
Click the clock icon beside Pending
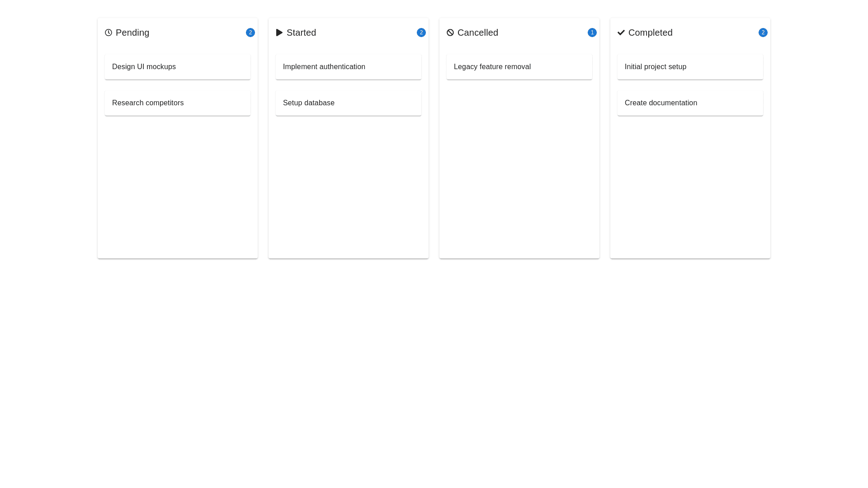pos(108,33)
